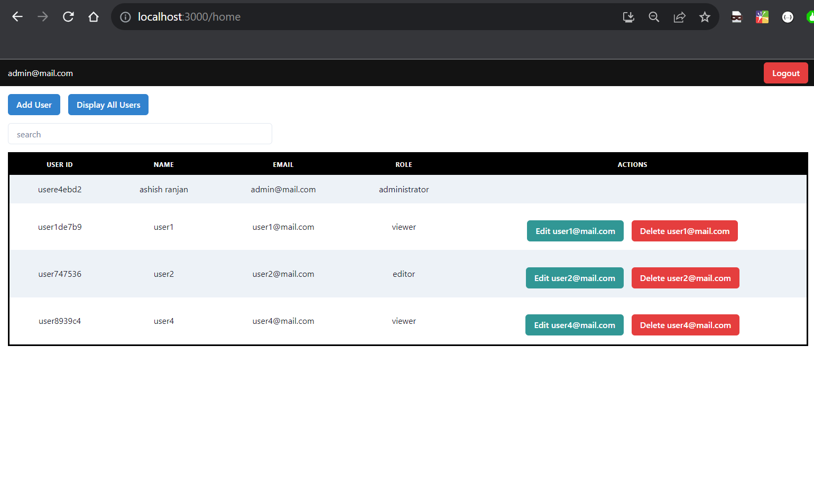Open the site info circled-i icon
This screenshot has height=504, width=814.
pos(125,16)
